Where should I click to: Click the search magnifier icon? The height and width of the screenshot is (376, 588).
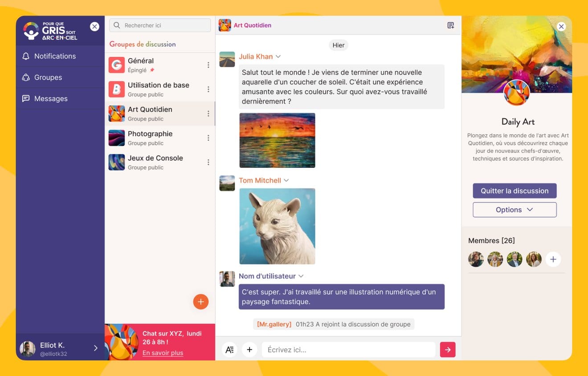click(117, 25)
